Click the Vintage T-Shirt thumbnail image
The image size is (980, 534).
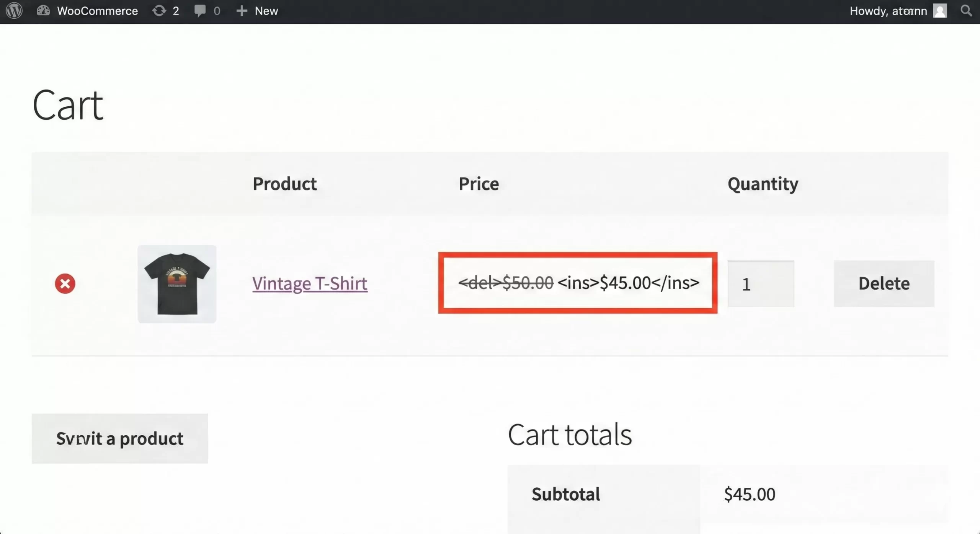pos(177,284)
